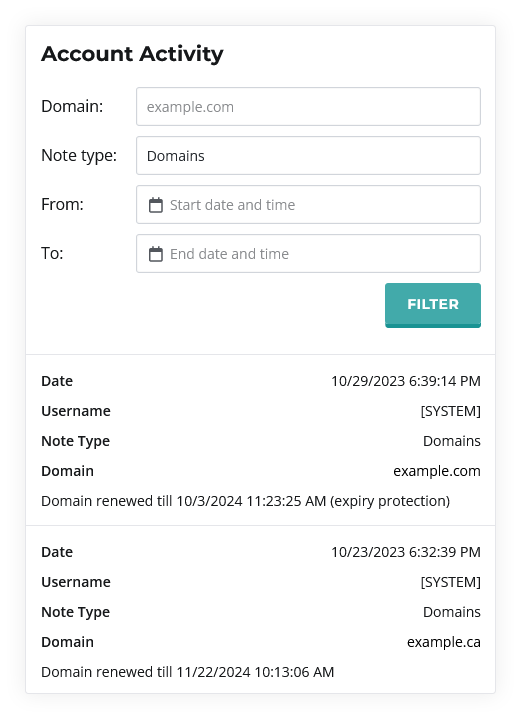The width and height of the screenshot is (522, 721).
Task: Open the Note type dropdown showing Domains
Action: coord(308,156)
